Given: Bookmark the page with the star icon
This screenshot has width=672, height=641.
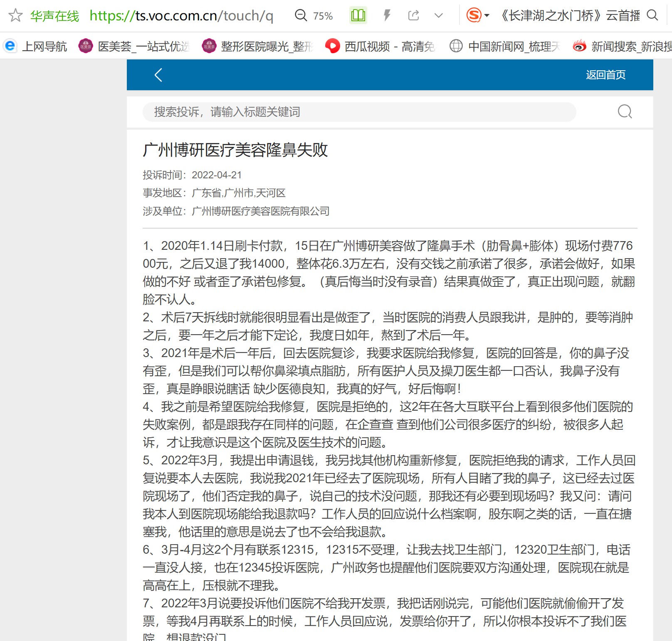Looking at the screenshot, I should [x=15, y=15].
